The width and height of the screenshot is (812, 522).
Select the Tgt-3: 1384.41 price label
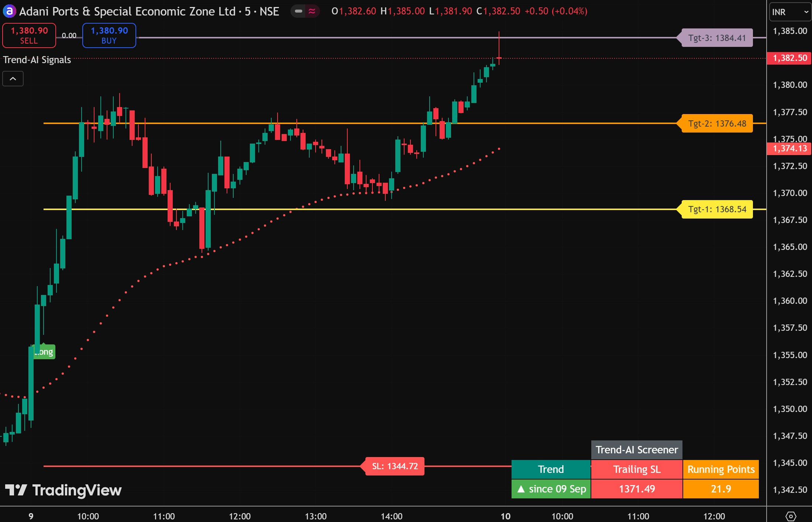coord(717,38)
